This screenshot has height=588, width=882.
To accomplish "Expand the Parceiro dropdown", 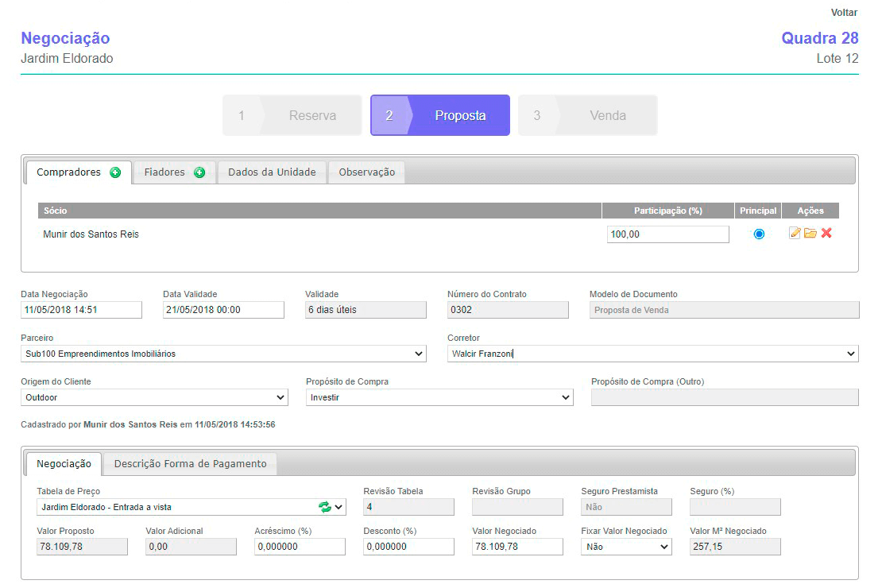I will 223,354.
